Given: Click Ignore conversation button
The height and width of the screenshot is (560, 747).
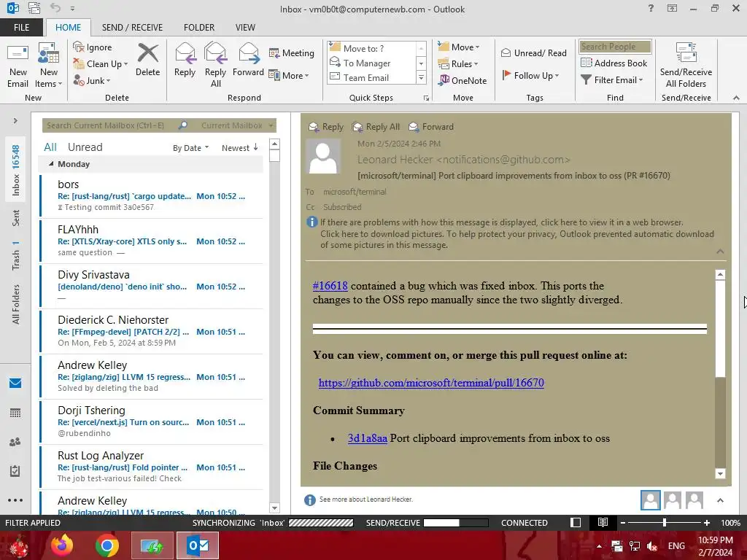Looking at the screenshot, I should pos(93,47).
